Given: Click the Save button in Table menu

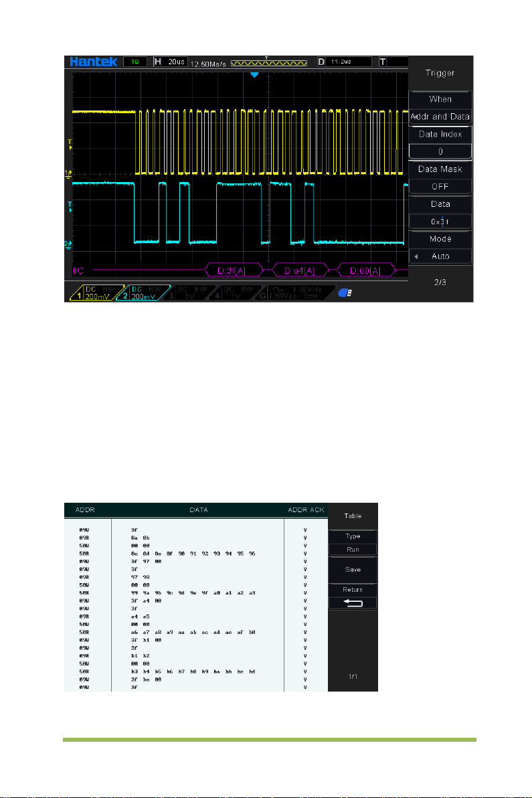Looking at the screenshot, I should [353, 570].
